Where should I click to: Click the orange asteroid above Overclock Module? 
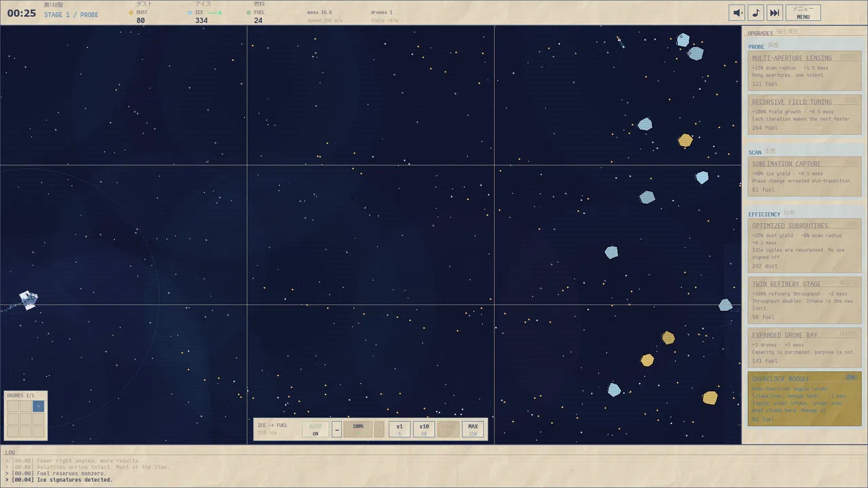pos(710,397)
